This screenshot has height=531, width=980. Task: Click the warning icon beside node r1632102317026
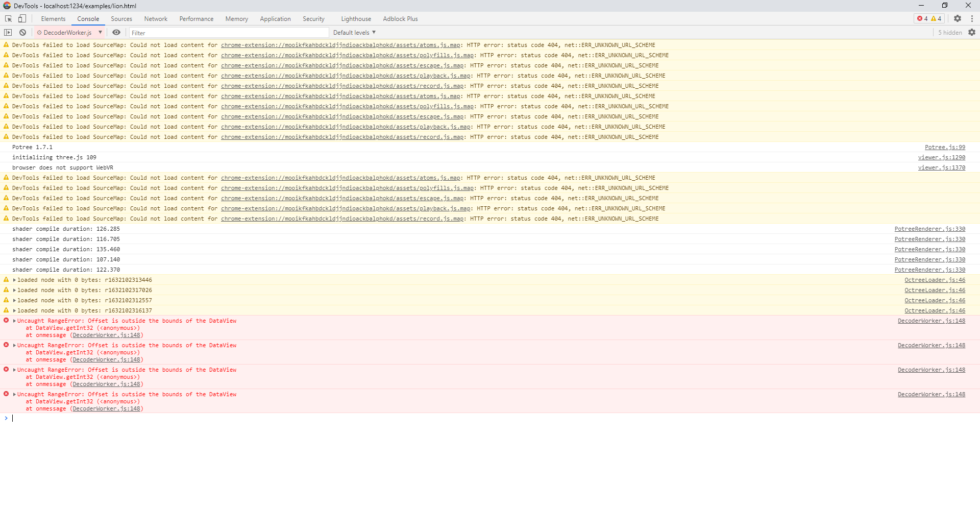click(x=6, y=289)
